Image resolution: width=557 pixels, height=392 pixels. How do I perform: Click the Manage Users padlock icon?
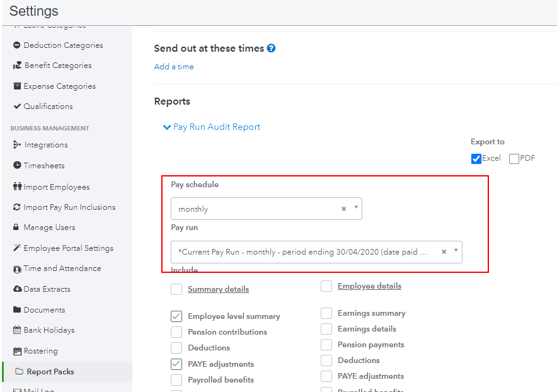point(16,228)
